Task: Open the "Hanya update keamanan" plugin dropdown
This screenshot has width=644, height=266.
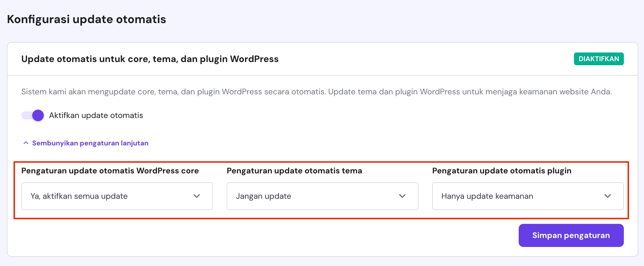Action: click(x=528, y=196)
